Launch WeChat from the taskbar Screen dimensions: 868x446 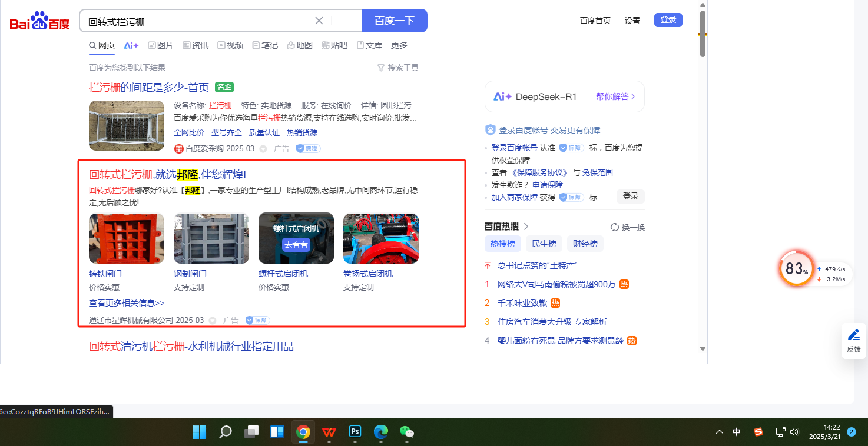(x=407, y=432)
